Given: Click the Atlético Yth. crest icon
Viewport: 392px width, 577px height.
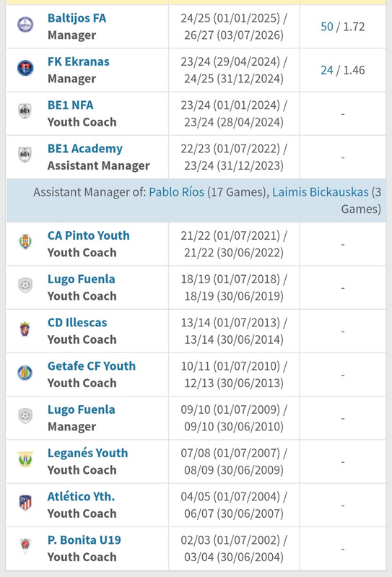Looking at the screenshot, I should coord(25,503).
